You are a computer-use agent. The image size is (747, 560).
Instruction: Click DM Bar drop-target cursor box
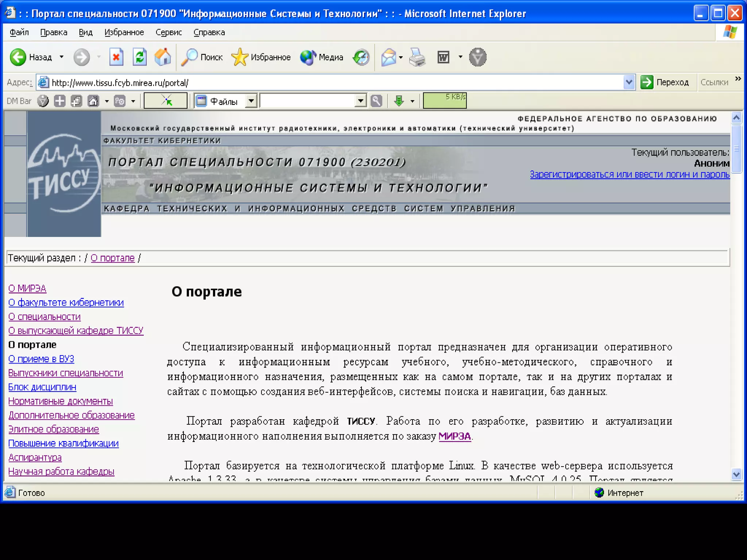(166, 101)
